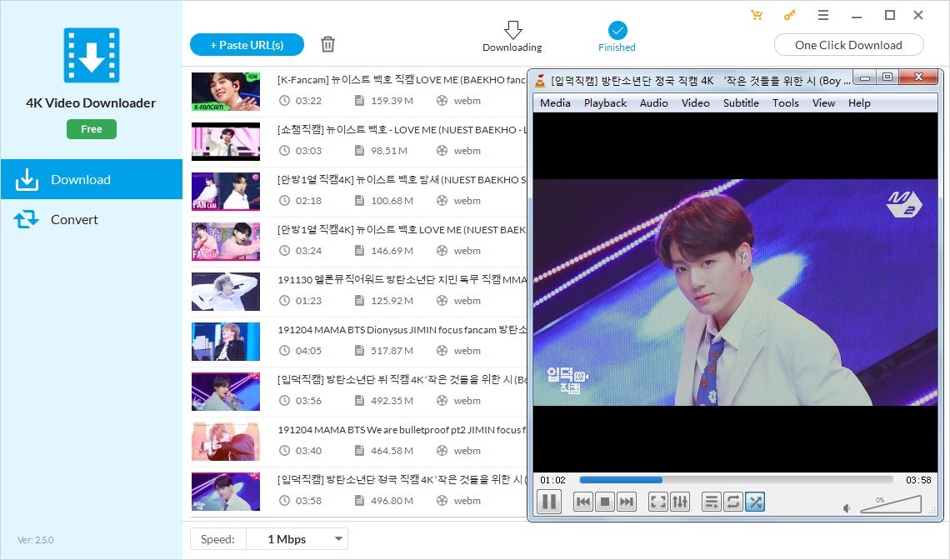The height and width of the screenshot is (560, 950).
Task: Open the VLC Audio menu
Action: click(x=653, y=103)
